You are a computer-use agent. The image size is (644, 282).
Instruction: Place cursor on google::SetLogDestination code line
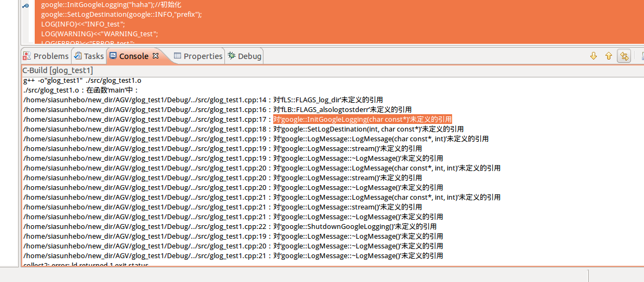point(121,15)
